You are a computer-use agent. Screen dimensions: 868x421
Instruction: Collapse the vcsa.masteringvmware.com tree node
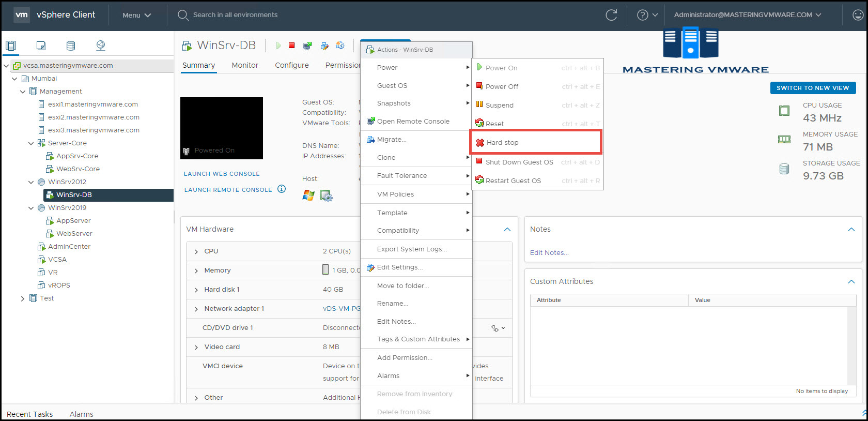coord(6,66)
